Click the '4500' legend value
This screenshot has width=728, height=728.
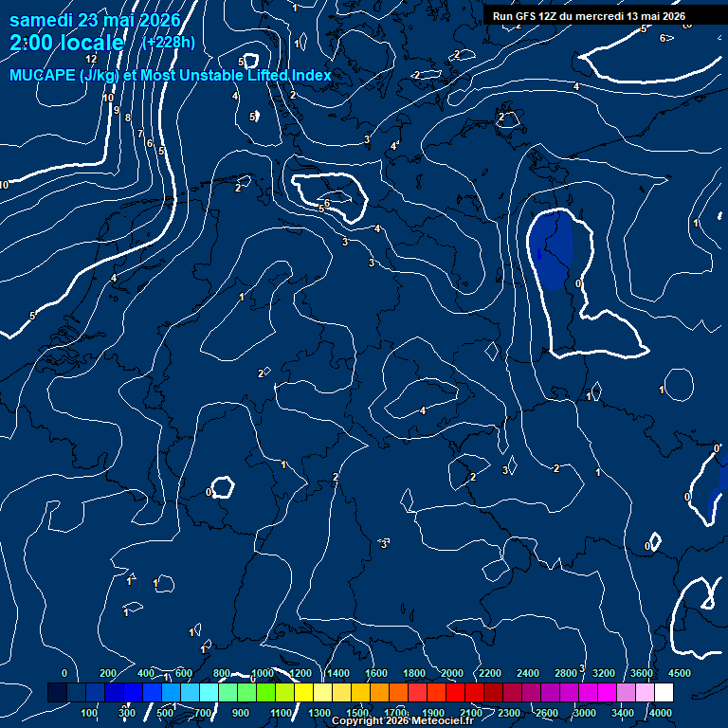click(680, 673)
